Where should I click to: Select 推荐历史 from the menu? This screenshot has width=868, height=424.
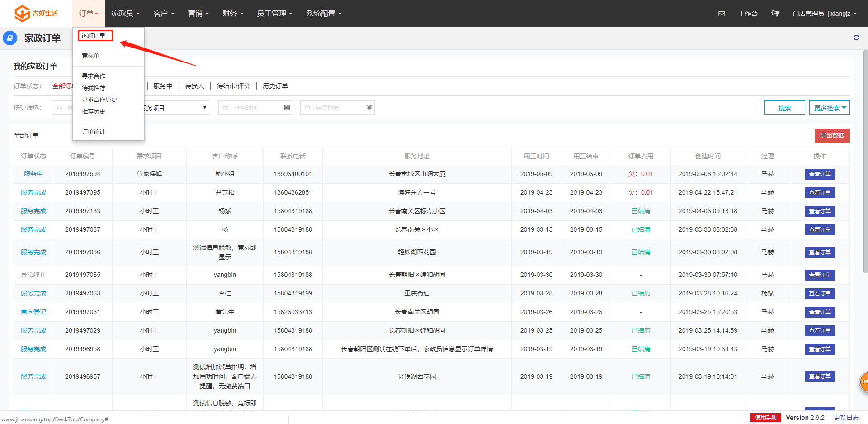94,111
